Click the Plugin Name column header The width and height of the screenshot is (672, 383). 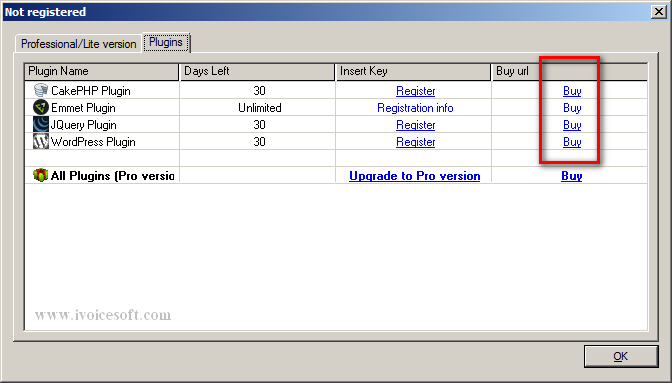point(102,72)
